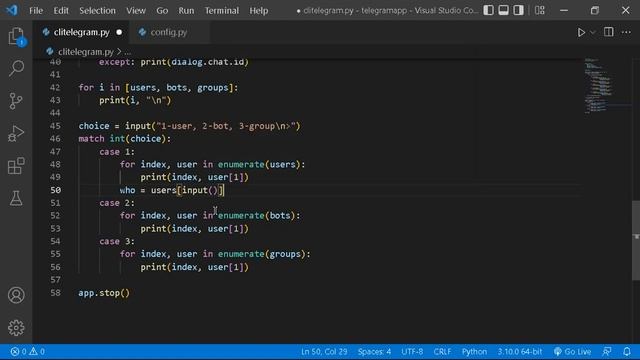Open feedback icon in status bar
The image size is (640, 360).
607,351
